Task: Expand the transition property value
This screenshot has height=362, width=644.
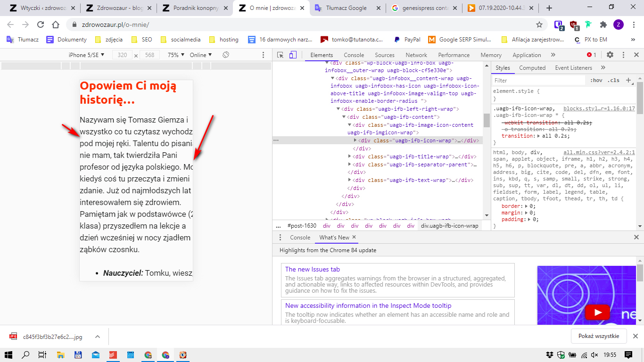Action: coord(539,136)
